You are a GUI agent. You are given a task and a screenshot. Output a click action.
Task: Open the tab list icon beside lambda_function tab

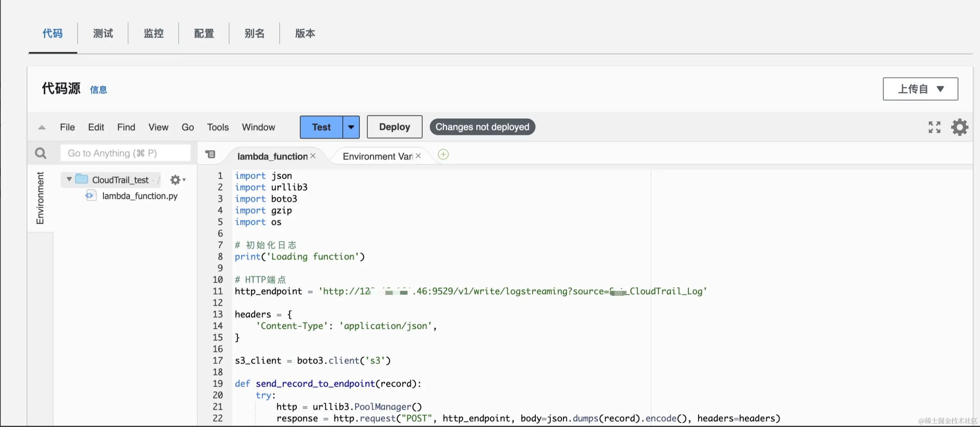pyautogui.click(x=210, y=154)
